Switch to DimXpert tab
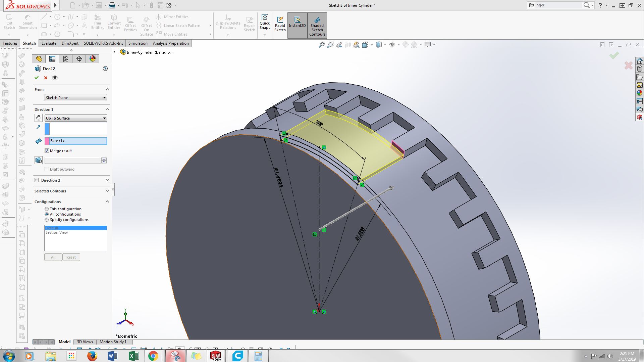Screen dimensions: 644x362 [70, 43]
